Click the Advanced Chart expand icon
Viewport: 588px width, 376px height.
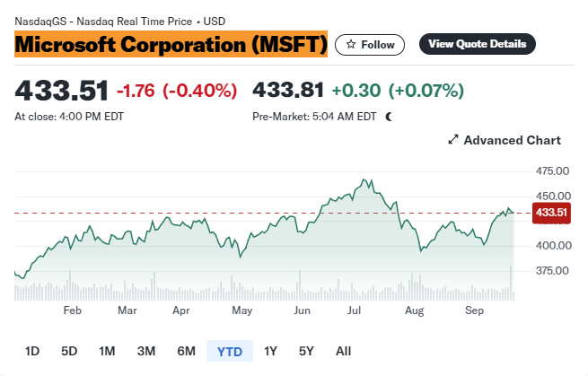(453, 140)
